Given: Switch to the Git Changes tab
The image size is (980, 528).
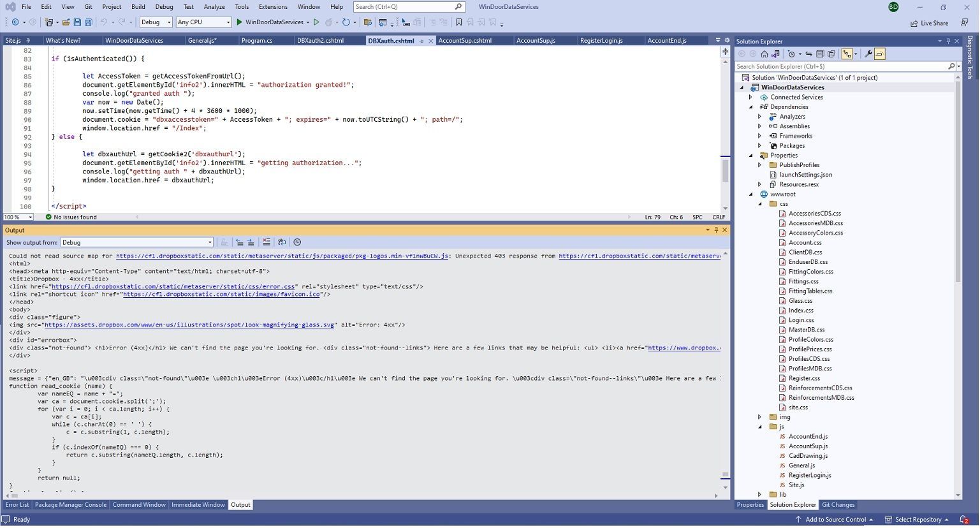Looking at the screenshot, I should pyautogui.click(x=838, y=505).
